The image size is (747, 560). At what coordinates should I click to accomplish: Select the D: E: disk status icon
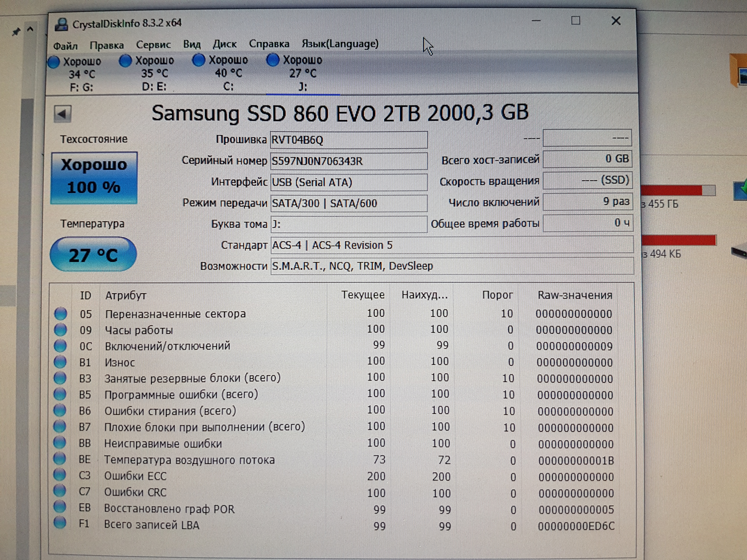tap(125, 61)
